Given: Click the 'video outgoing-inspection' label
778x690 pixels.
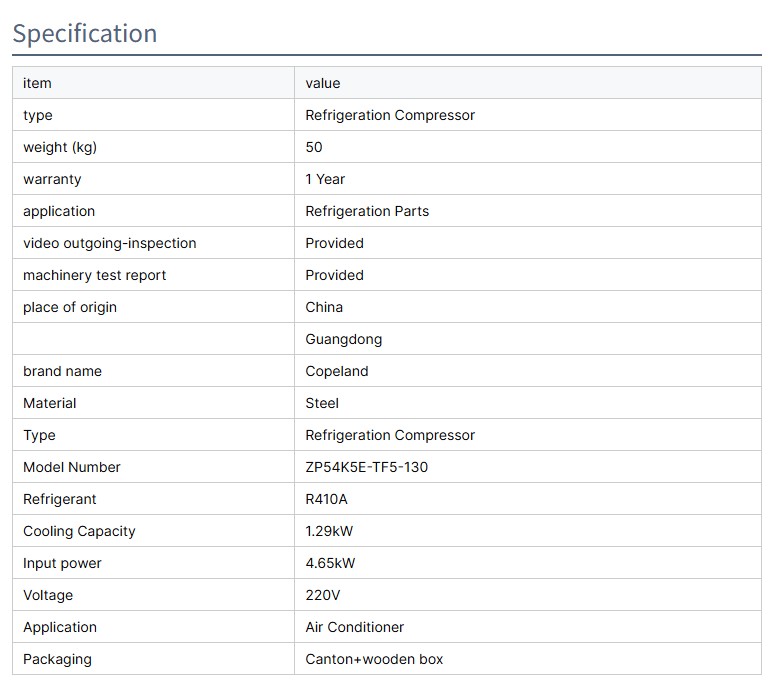Looking at the screenshot, I should [110, 243].
